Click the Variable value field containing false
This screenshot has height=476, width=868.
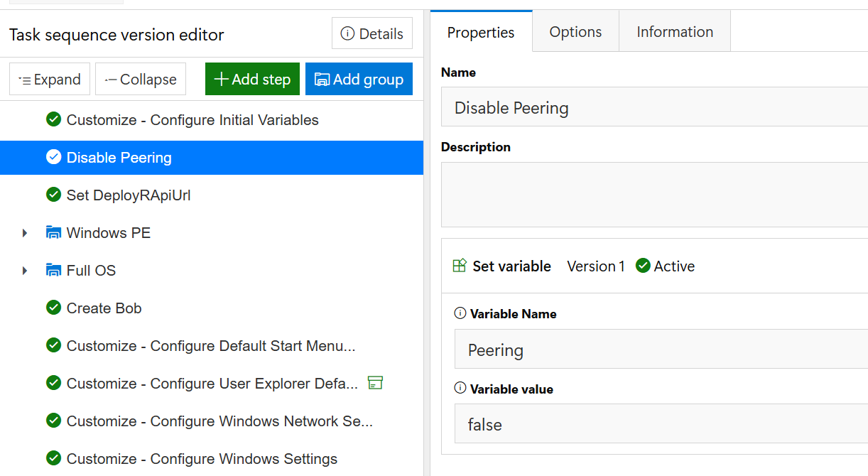(x=661, y=424)
